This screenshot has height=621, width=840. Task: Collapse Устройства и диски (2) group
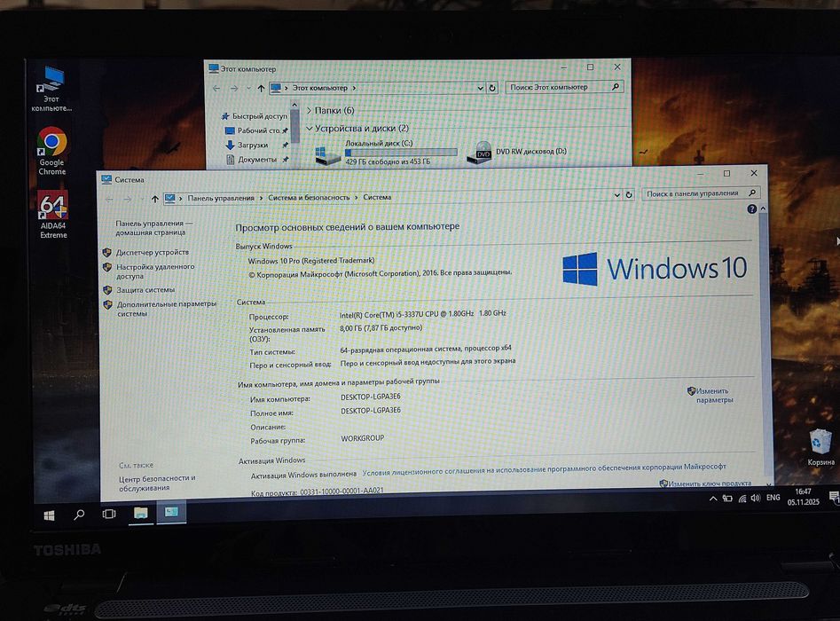[x=309, y=129]
